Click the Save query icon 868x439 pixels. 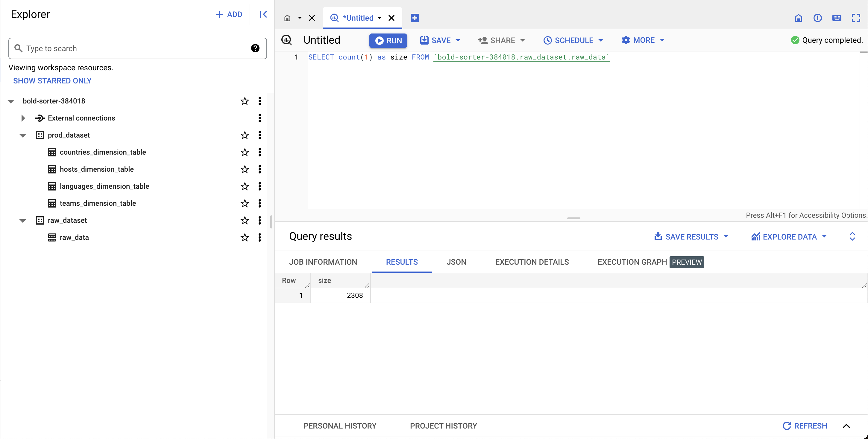point(424,40)
